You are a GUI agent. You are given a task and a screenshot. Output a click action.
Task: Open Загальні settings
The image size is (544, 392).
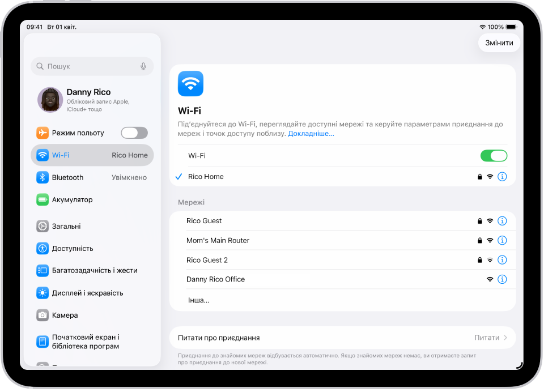click(92, 226)
